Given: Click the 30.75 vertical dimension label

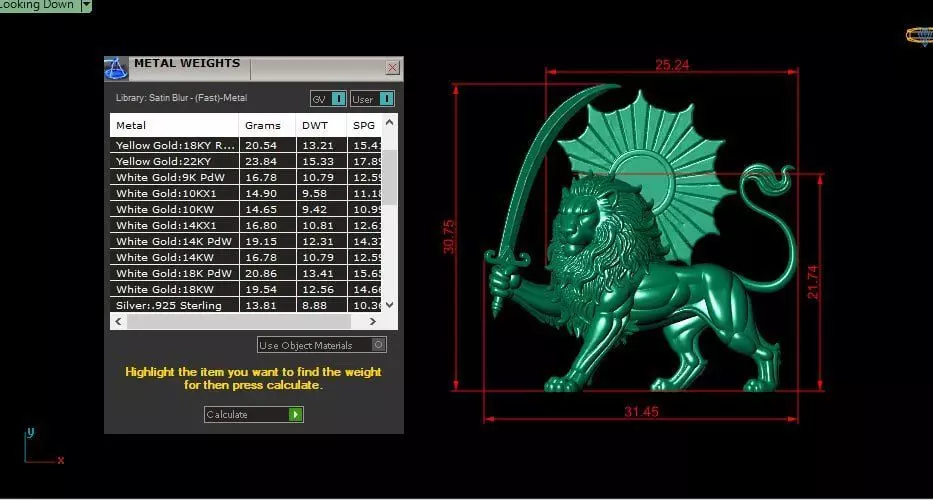Looking at the screenshot, I should point(449,236).
